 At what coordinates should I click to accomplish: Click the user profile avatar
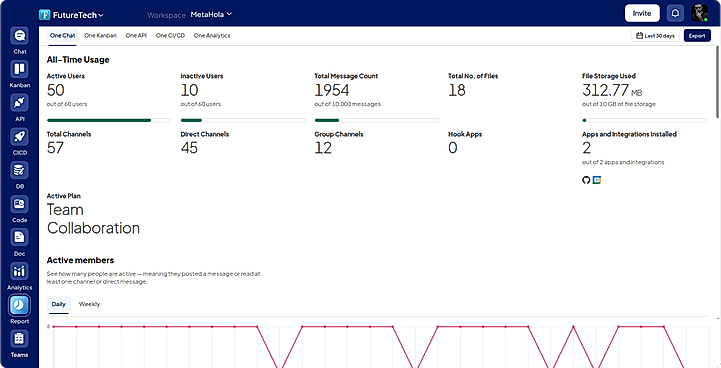pyautogui.click(x=699, y=13)
